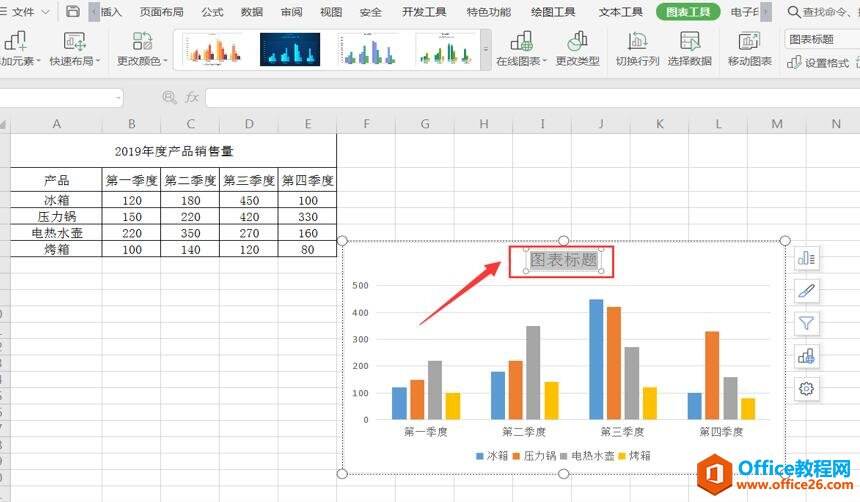Click the formula bar input field
The height and width of the screenshot is (502, 860).
pyautogui.click(x=532, y=98)
